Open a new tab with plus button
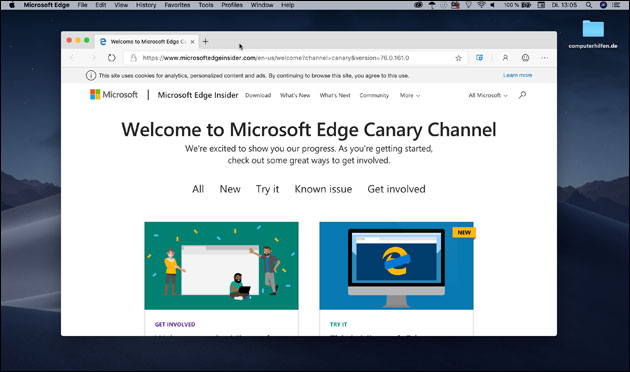630x372 pixels. click(205, 41)
